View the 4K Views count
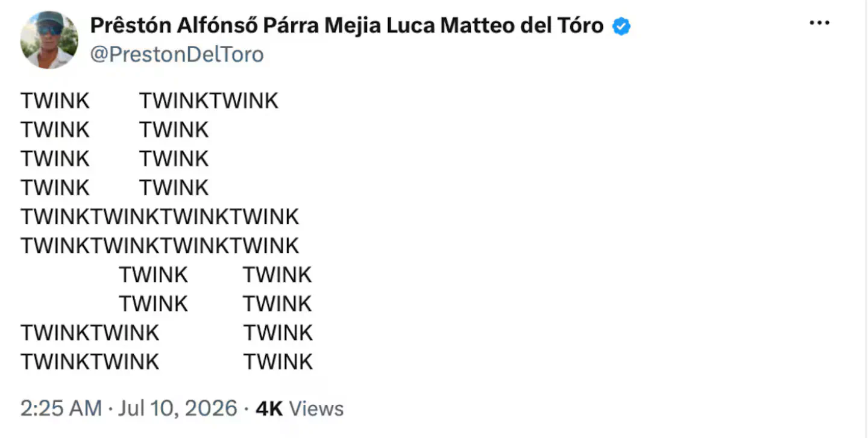This screenshot has height=438, width=868. [x=299, y=408]
